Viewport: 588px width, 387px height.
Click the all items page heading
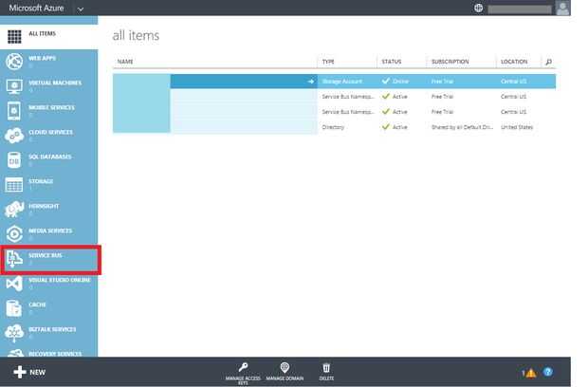(136, 36)
